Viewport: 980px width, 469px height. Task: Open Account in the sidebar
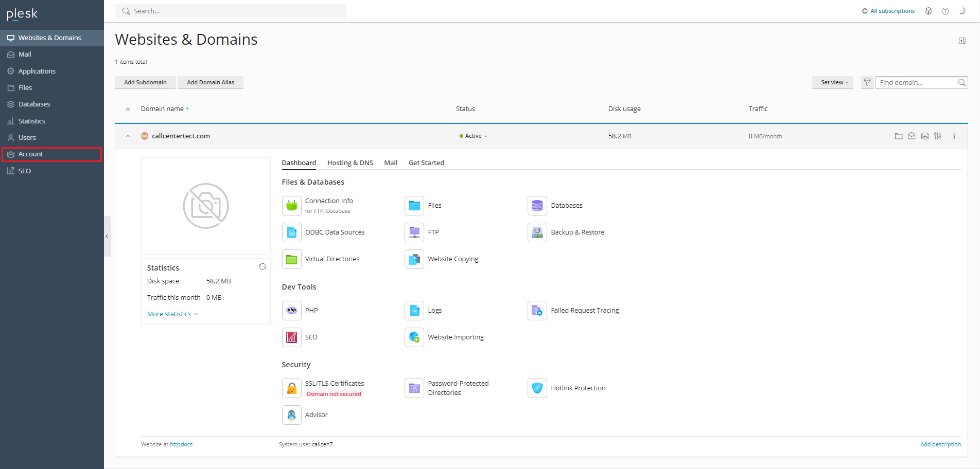(x=31, y=154)
